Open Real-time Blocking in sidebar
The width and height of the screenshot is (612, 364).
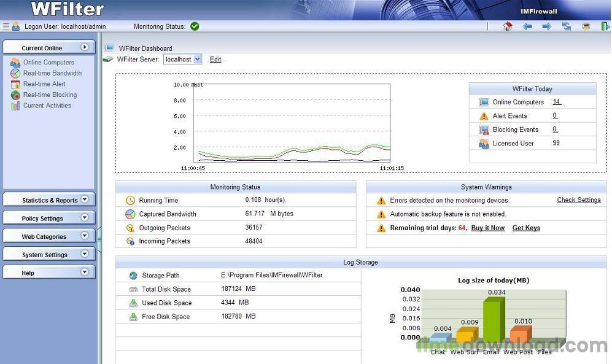pos(50,95)
